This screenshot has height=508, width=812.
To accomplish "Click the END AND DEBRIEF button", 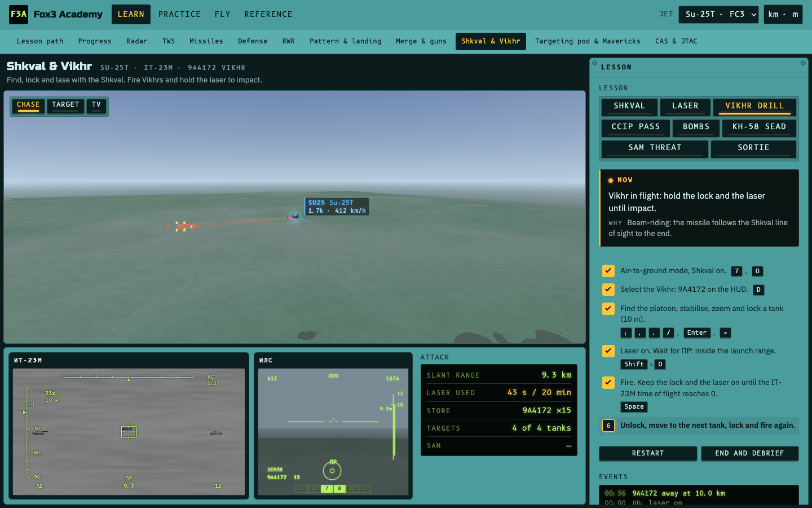I will tap(749, 454).
